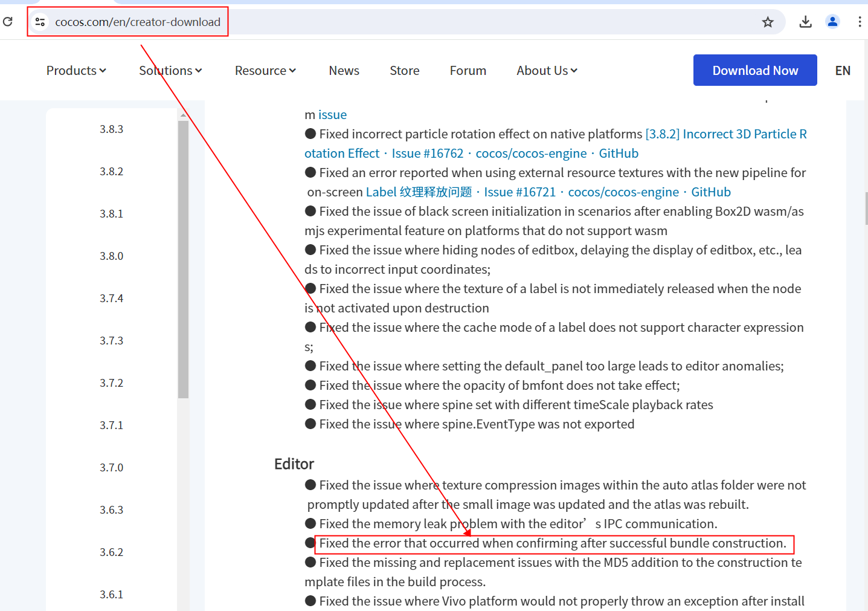Image resolution: width=868 pixels, height=611 pixels.
Task: Follow the blue 'issue' link
Action: pyautogui.click(x=332, y=115)
